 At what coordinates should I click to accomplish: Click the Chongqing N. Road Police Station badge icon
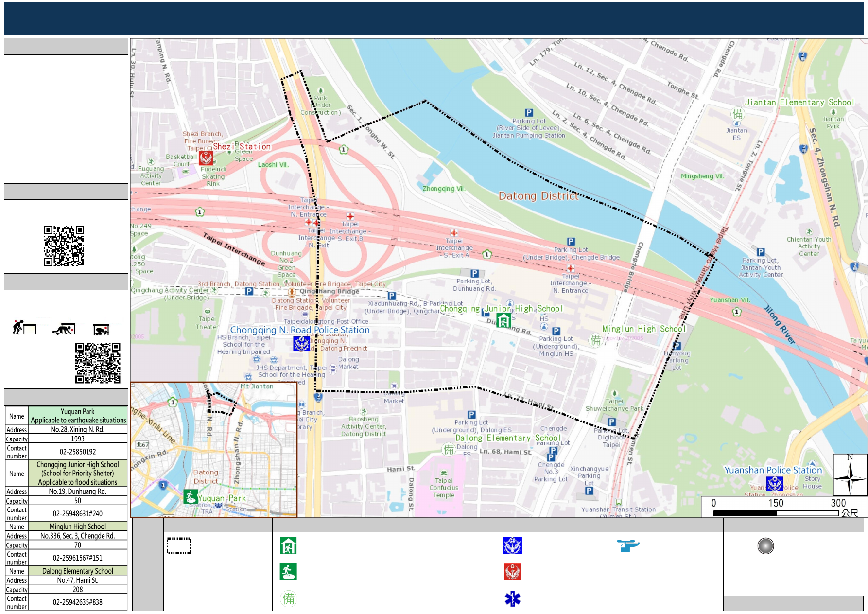tap(301, 344)
